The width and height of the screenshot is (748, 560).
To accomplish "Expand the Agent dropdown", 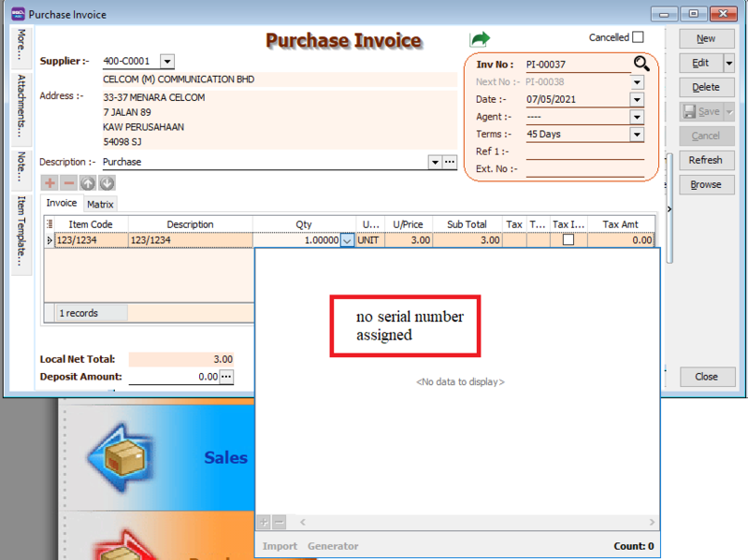I will [x=637, y=117].
